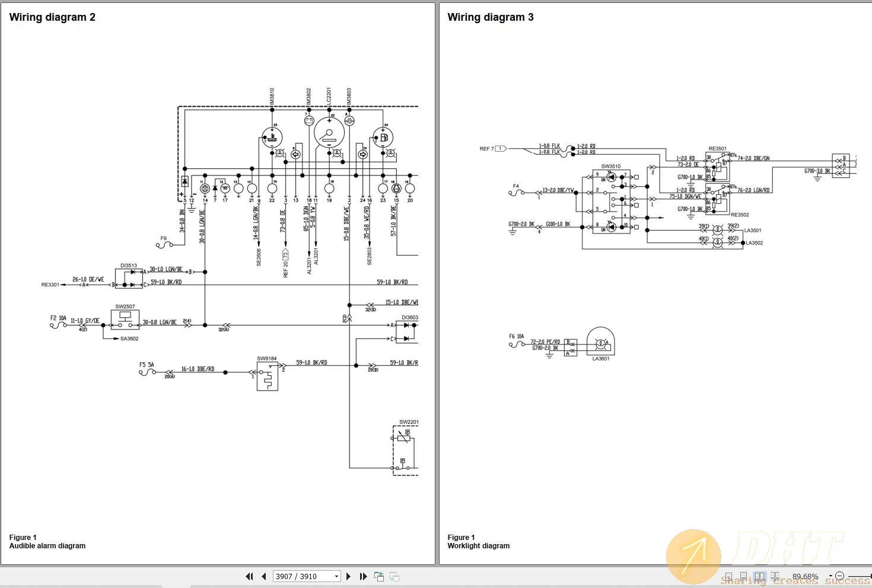
Task: Click the REF 7 reference label
Action: (x=486, y=149)
